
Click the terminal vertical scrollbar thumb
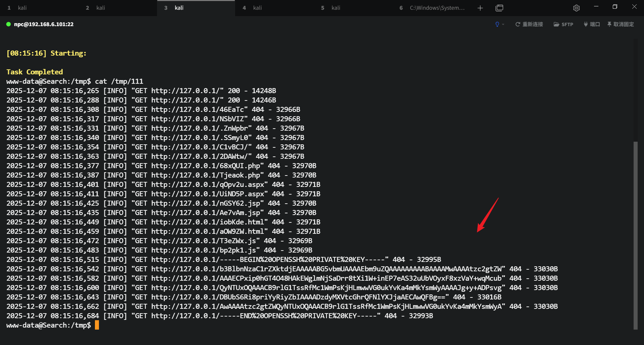tap(635, 234)
